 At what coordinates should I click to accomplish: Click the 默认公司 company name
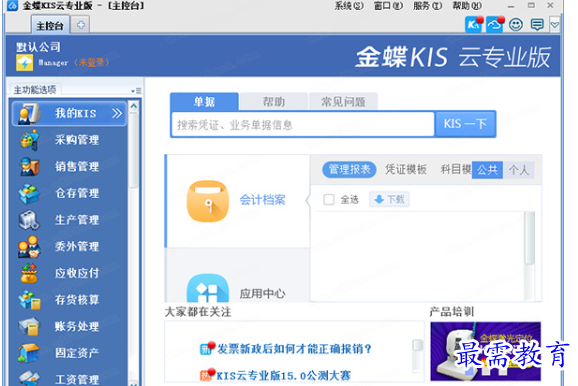click(x=38, y=47)
